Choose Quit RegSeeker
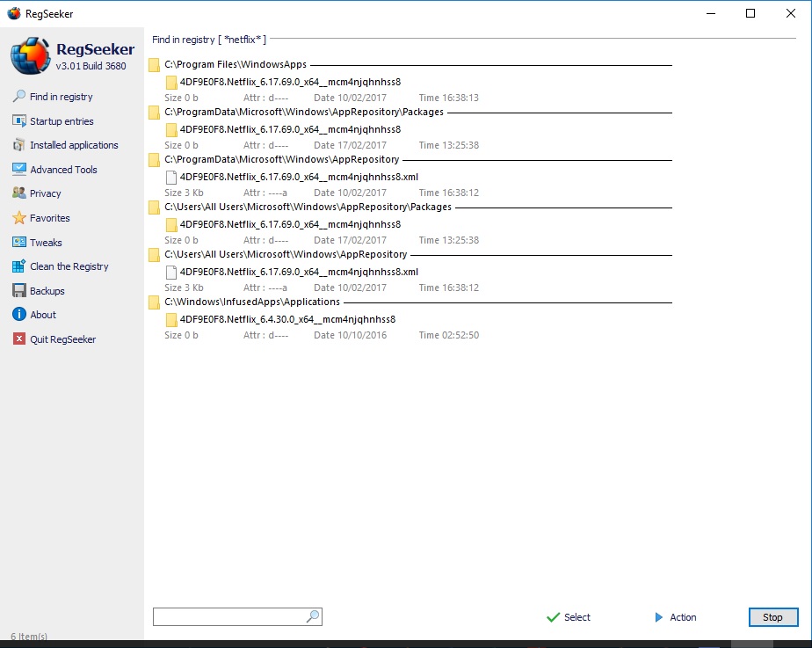812x648 pixels. click(62, 339)
